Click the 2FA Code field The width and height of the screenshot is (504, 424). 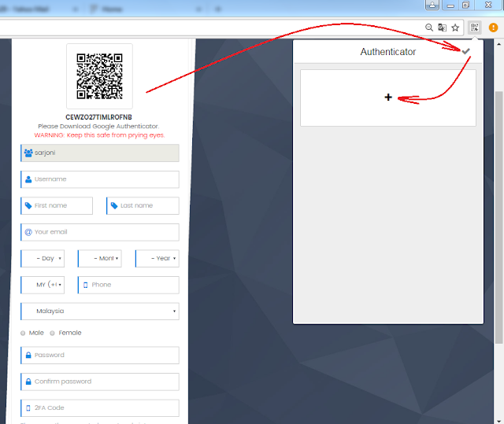coord(100,408)
